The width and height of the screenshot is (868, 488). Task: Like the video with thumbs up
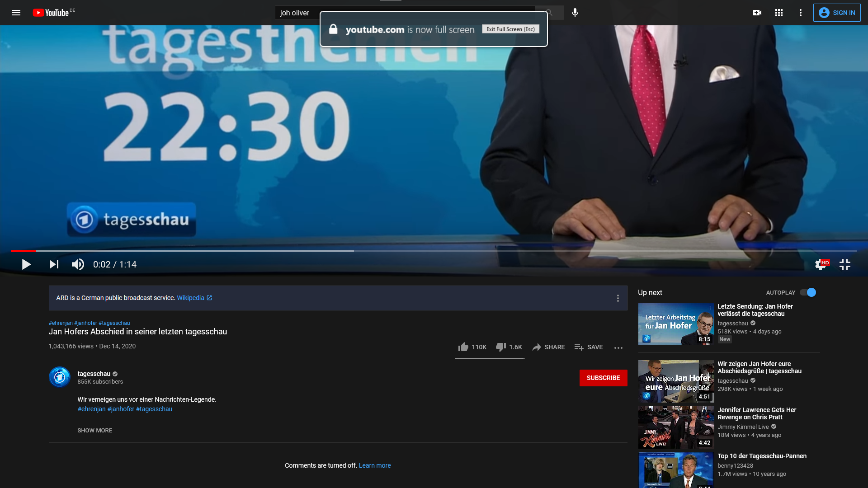click(464, 347)
